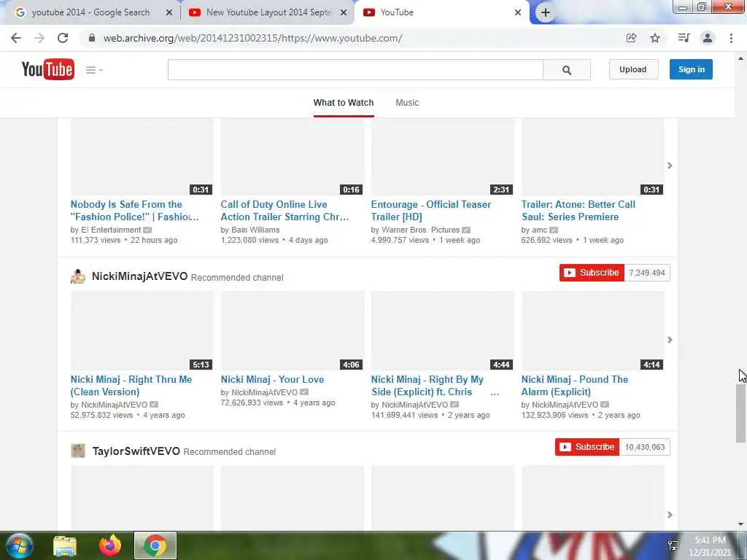The height and width of the screenshot is (560, 747).
Task: Open Nicki Minaj - Pound The Alarm link
Action: coord(575,386)
